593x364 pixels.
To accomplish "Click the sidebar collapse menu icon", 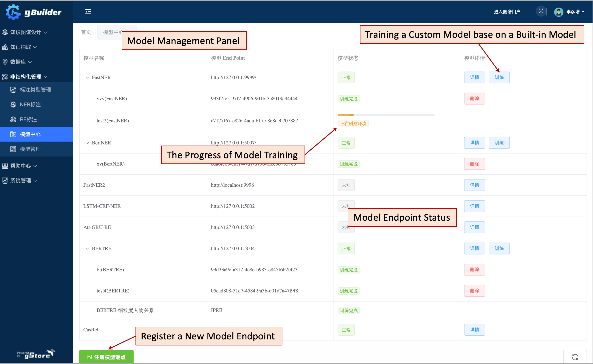I will tap(88, 12).
